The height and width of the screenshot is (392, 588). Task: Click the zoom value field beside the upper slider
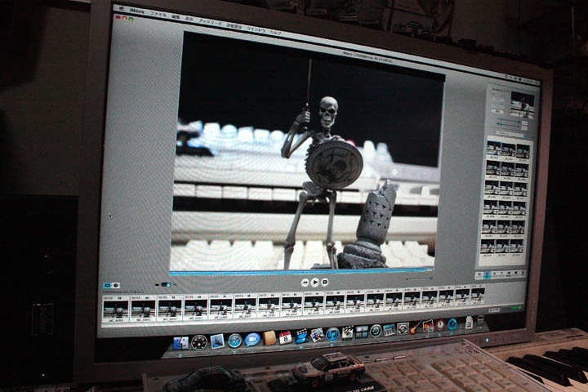[x=524, y=122]
